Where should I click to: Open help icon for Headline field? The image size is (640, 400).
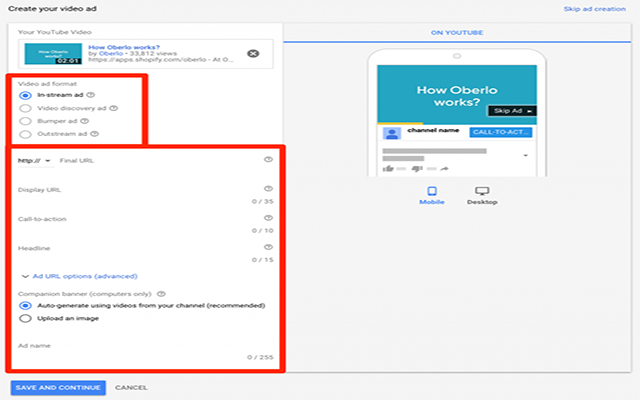click(268, 246)
